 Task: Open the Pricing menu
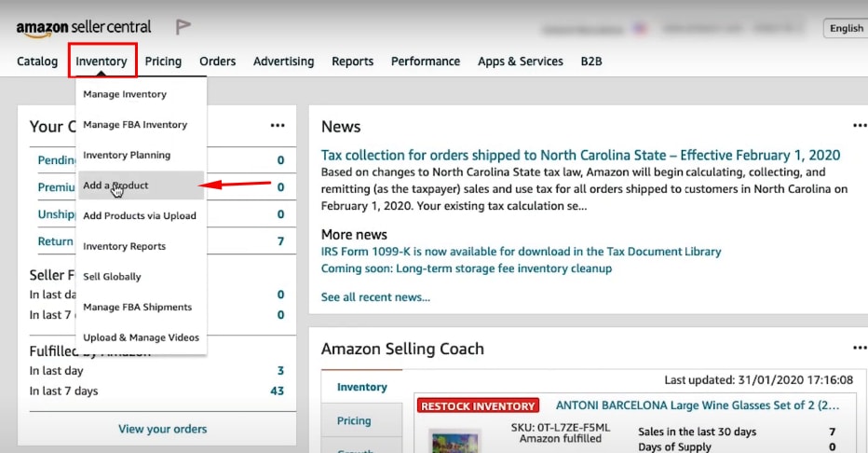coord(163,61)
